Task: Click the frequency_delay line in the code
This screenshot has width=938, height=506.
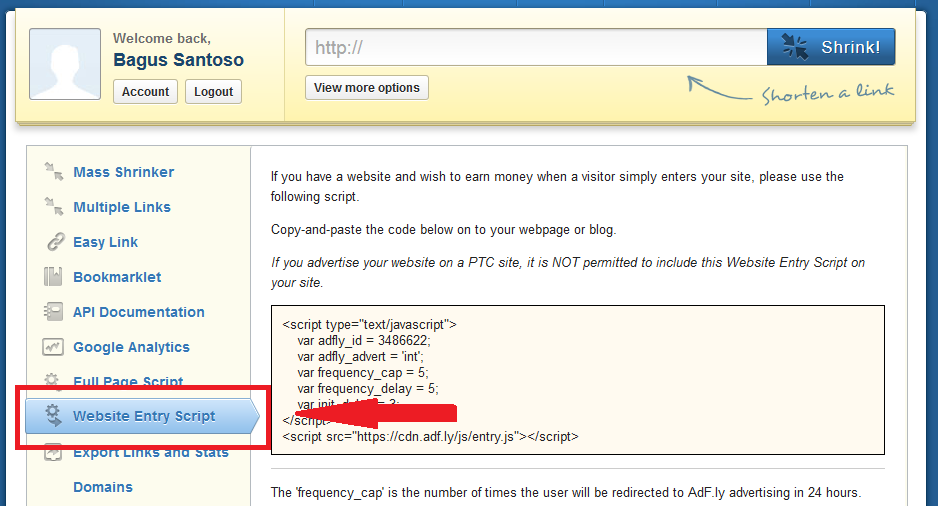Action: click(x=367, y=389)
